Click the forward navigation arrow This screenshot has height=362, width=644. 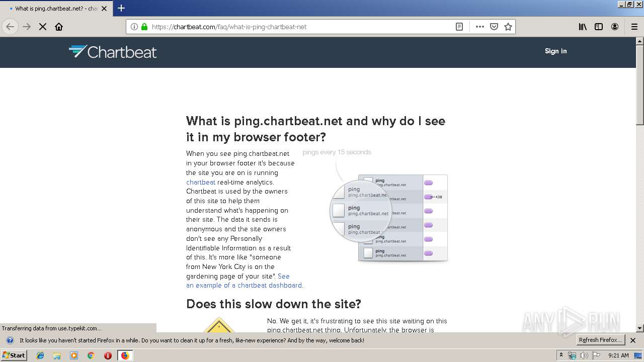pos(27,27)
